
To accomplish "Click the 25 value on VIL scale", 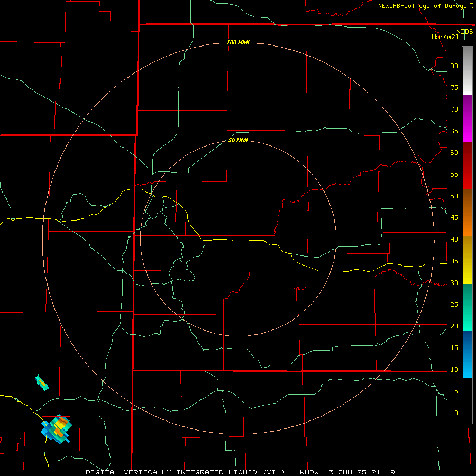I will point(454,305).
